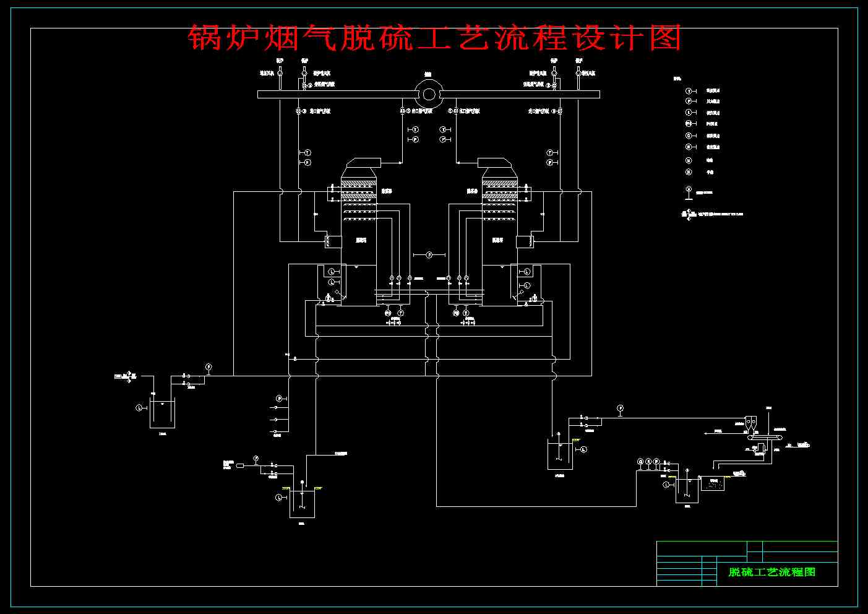Pick the leftmost water tank

163,413
